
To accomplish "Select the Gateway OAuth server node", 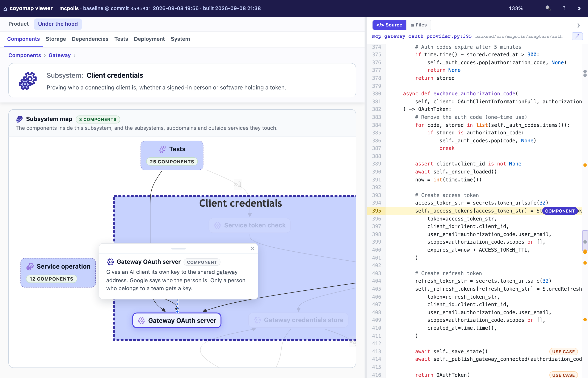I will coord(177,320).
